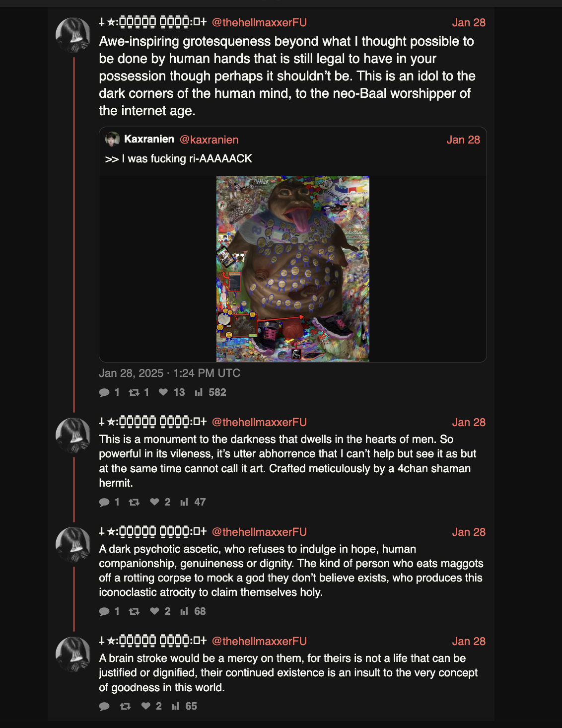Click reply icon on last tweet
The image size is (562, 728).
104,707
